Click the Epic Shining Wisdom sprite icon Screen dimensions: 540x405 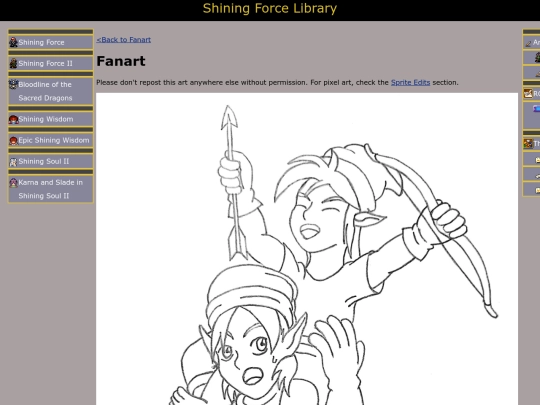13,140
